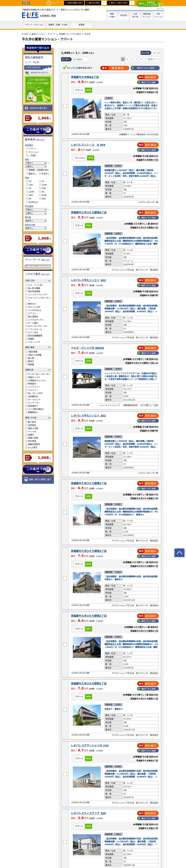Add ベルズ・ビレッジB 00201 to 検討リスト

point(148,353)
